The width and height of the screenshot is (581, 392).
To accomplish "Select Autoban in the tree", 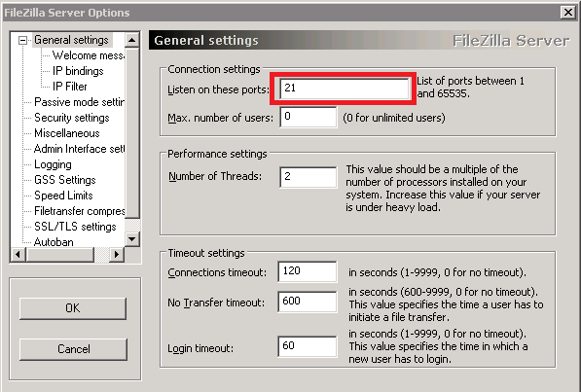I will pyautogui.click(x=54, y=242).
